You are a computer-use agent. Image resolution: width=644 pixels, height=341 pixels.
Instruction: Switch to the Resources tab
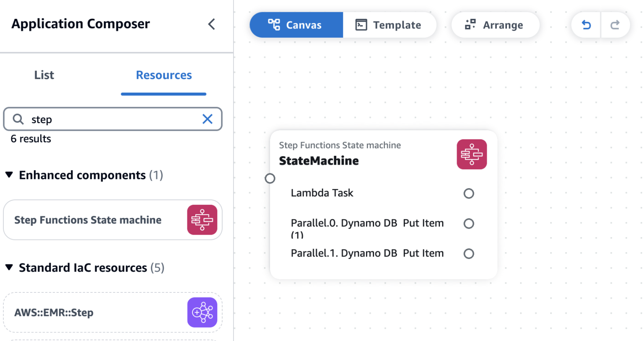(x=164, y=75)
